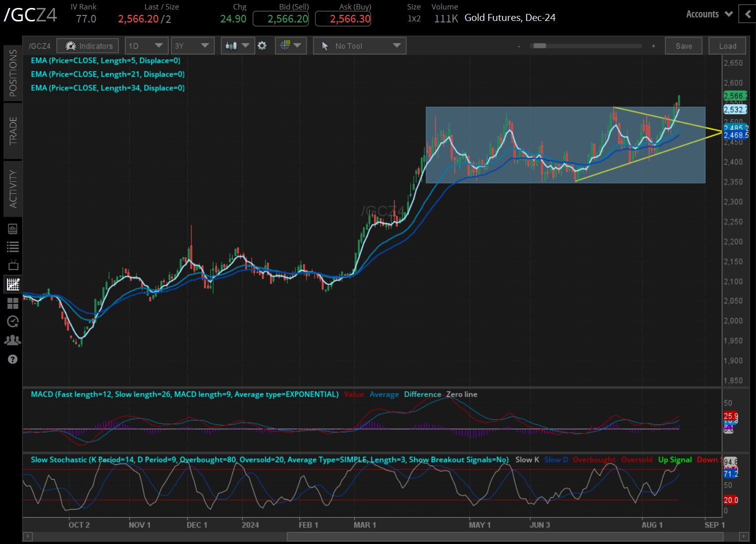Open the list view sidebar icon

point(13,247)
